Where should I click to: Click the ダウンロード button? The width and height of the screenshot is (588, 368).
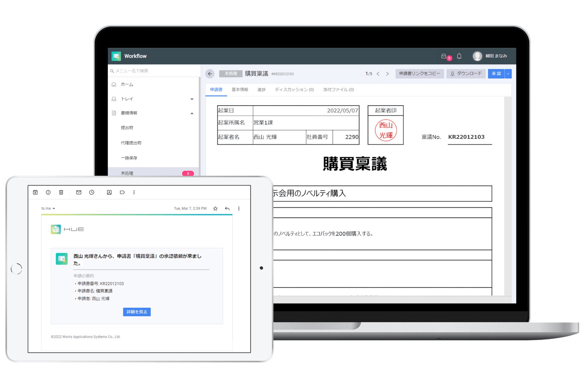pyautogui.click(x=466, y=74)
